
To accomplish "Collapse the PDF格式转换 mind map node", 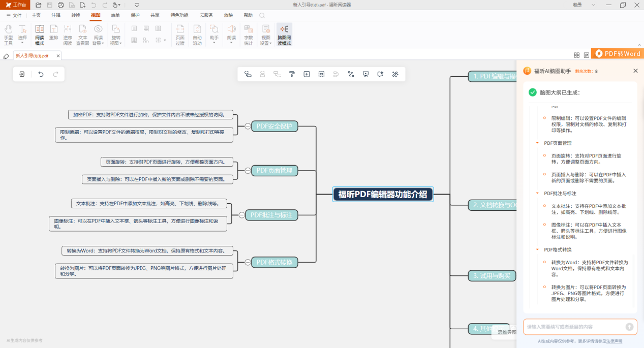I will pos(248,262).
